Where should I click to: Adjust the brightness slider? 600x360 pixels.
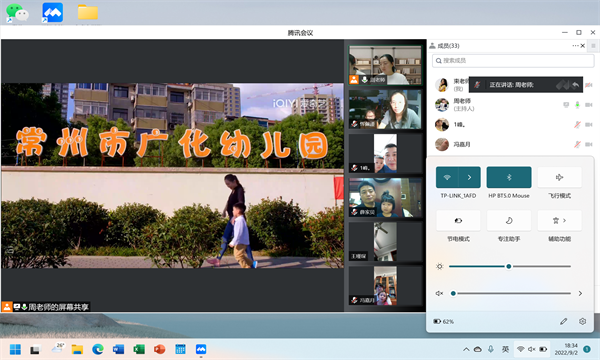click(510, 266)
